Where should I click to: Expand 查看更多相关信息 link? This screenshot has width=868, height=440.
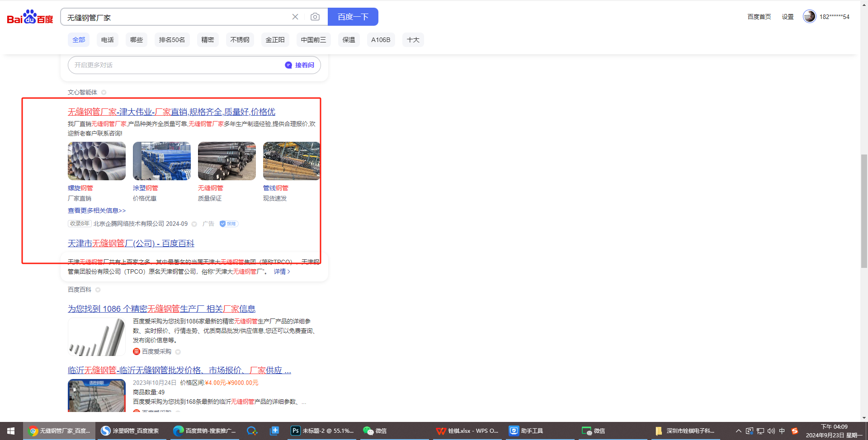coord(97,211)
